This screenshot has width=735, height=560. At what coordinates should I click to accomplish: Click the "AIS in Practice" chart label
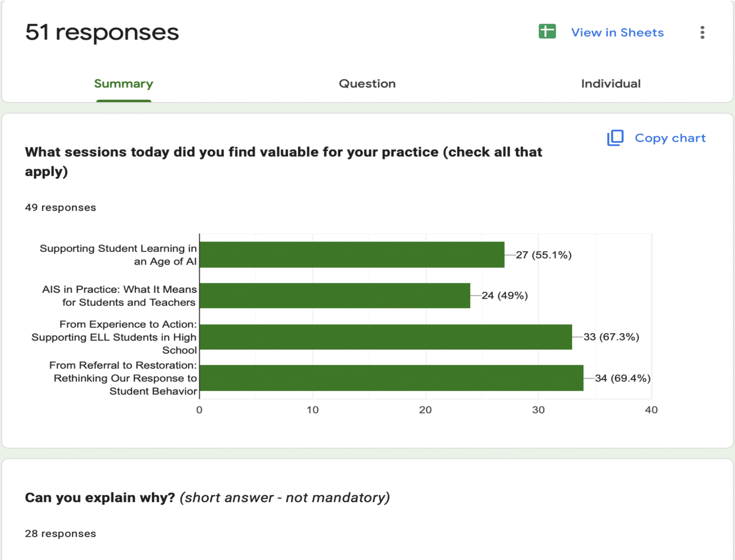(x=119, y=296)
